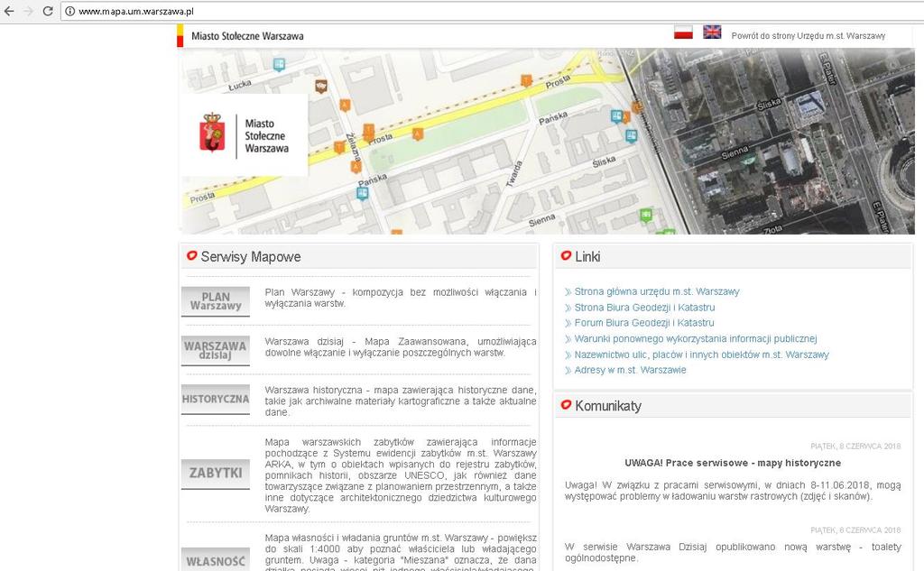Click the map banner image

546,142
